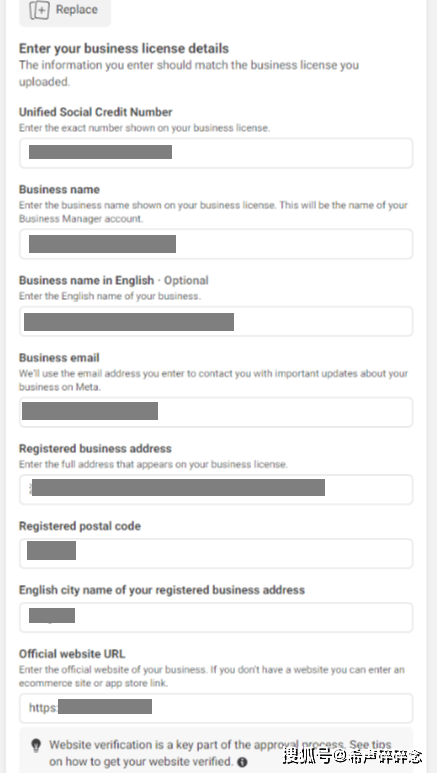
Task: Click the Registered business address field
Action: coord(216,490)
